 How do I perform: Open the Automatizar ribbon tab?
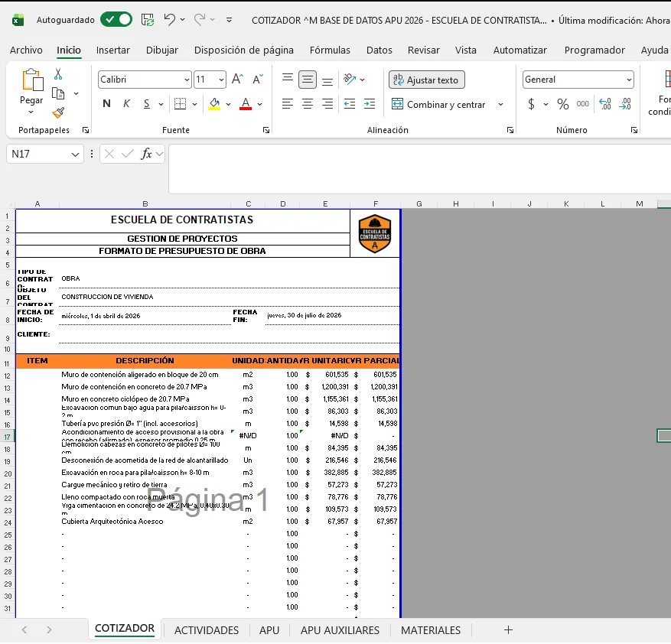[520, 50]
